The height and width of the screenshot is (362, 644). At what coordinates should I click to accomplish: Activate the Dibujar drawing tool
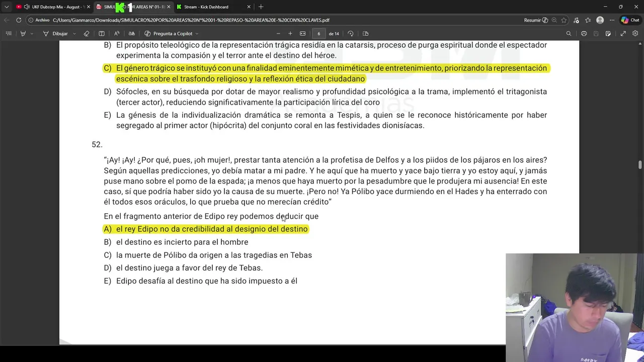pos(56,34)
